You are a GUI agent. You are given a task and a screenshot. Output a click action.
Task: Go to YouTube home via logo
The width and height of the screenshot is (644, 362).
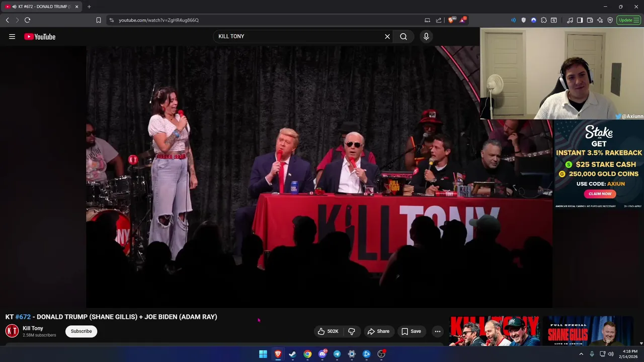[40, 37]
